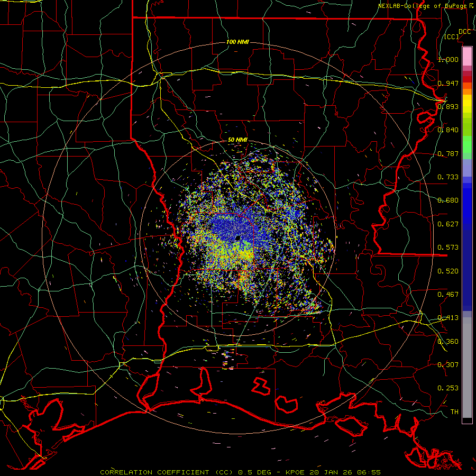Screen dimensions: 476x476
Task: Select the 0.787 legend value
Action: 448,153
